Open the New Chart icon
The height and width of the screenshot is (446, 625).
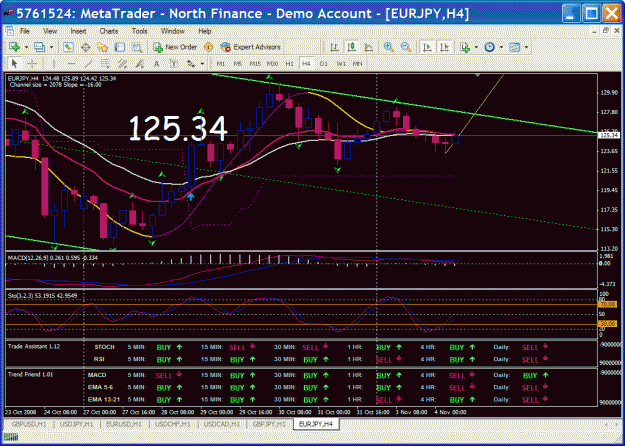point(14,47)
